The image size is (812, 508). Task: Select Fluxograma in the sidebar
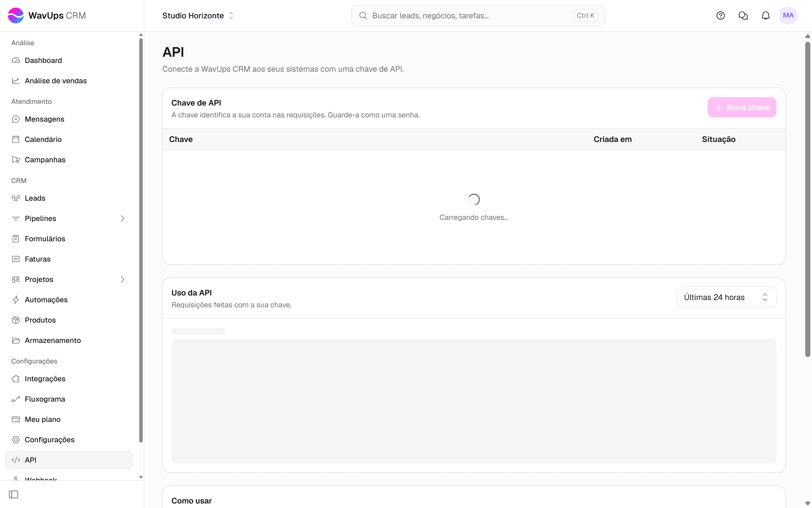tap(69, 399)
